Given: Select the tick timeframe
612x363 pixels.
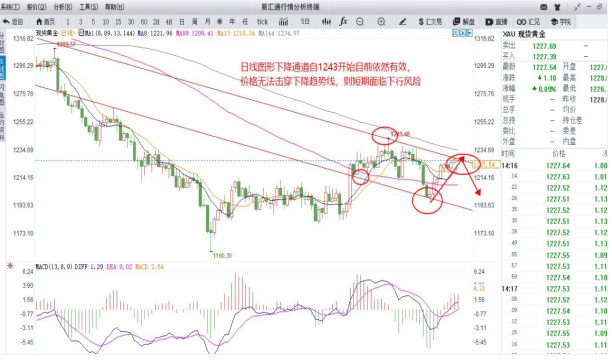Looking at the screenshot, I should click(263, 22).
